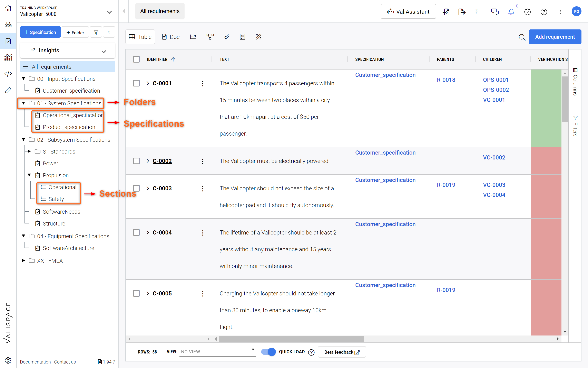This screenshot has height=368, width=588.
Task: Open the notifications bell
Action: [511, 12]
